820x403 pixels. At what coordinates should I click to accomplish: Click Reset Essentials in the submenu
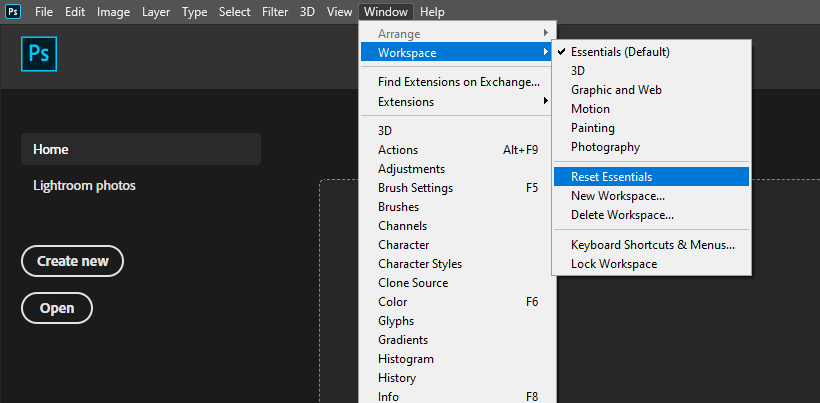coord(611,177)
